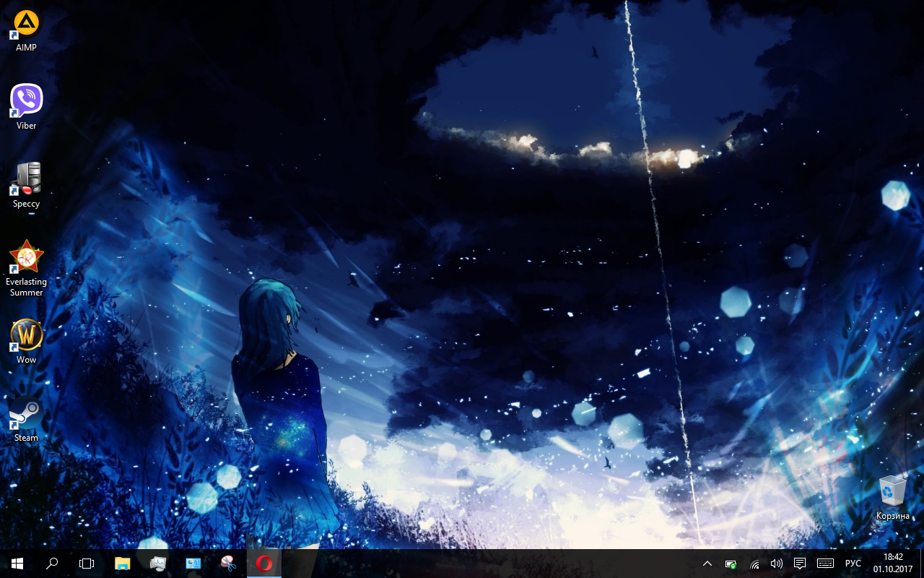This screenshot has width=924, height=578.
Task: Open the volume speaker tray icon
Action: [777, 564]
